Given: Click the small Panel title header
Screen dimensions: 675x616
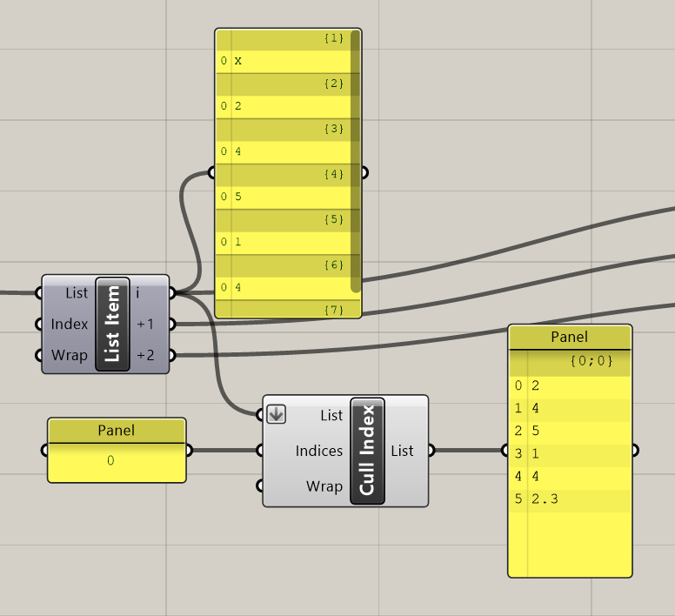Looking at the screenshot, I should 117,430.
